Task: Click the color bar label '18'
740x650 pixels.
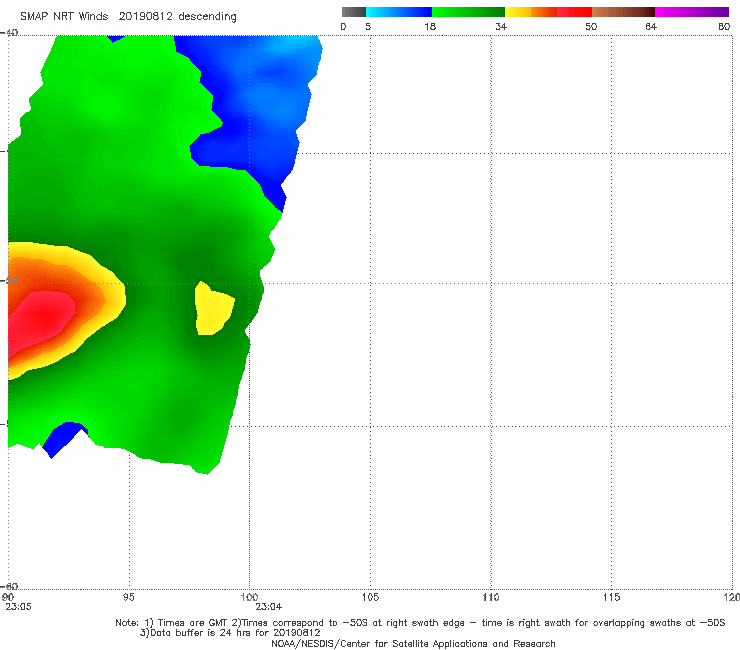Action: coord(430,26)
